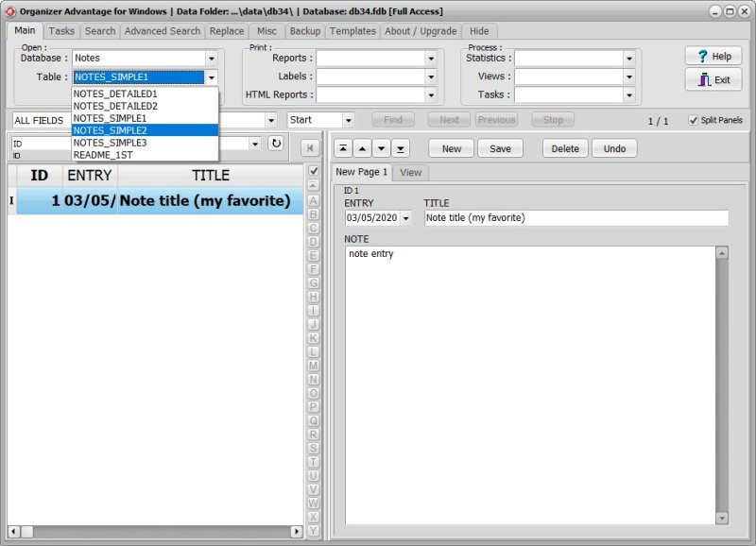Screen dimensions: 756x546
Task: Open the Templates tab
Action: (x=352, y=31)
